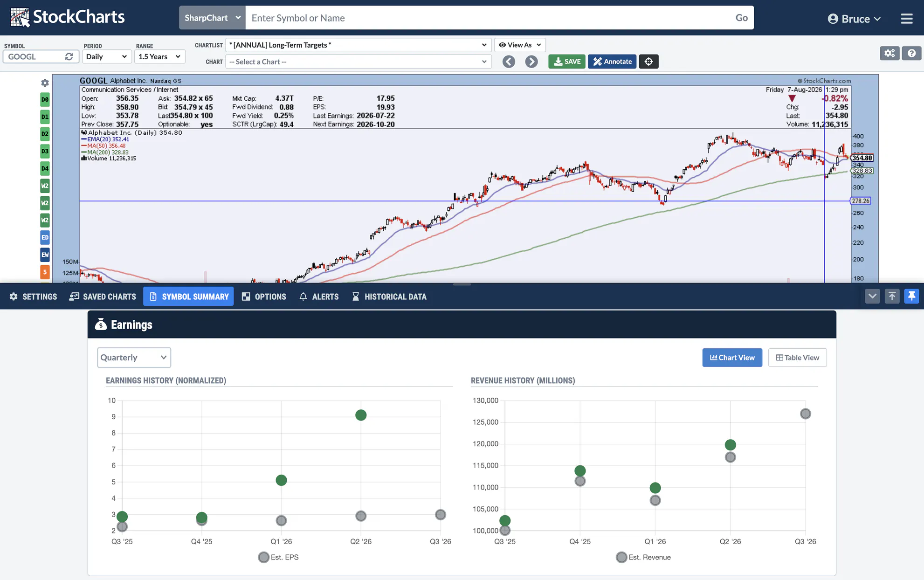Open the SharpChart tool dropdown
Image resolution: width=924 pixels, height=580 pixels.
(x=212, y=18)
